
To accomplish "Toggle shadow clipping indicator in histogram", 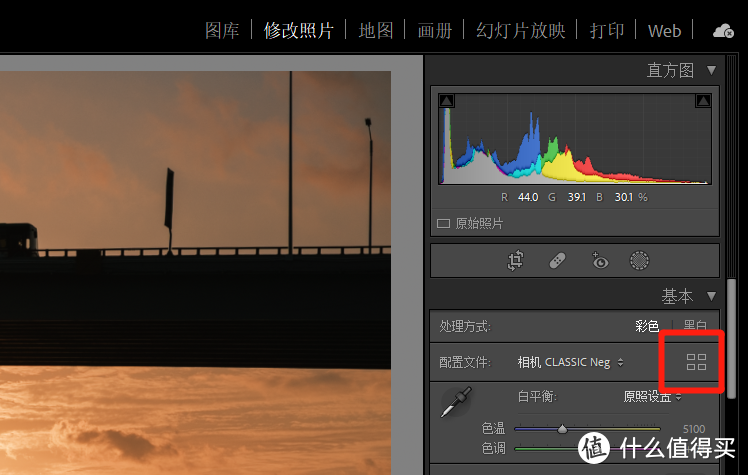I will pyautogui.click(x=447, y=101).
